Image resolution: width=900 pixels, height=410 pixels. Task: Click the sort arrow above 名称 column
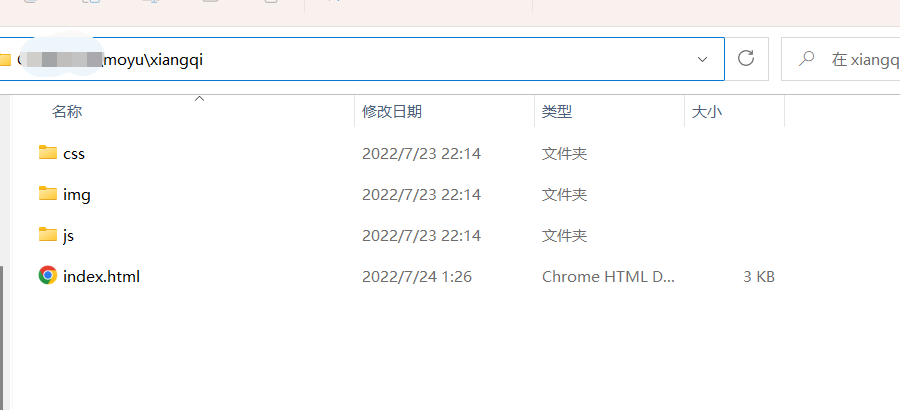click(x=199, y=99)
